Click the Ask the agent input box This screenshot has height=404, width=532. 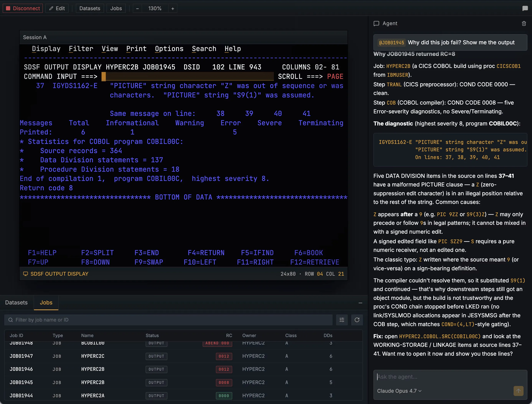point(450,377)
